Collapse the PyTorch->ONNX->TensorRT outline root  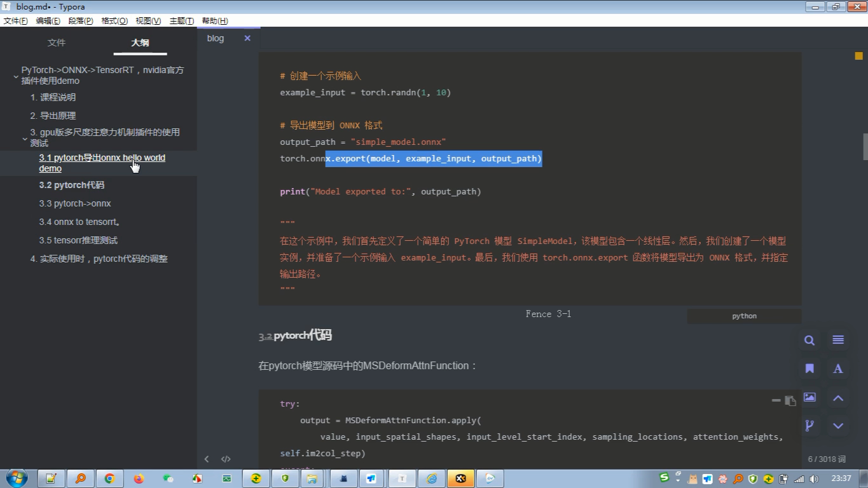[x=16, y=76]
